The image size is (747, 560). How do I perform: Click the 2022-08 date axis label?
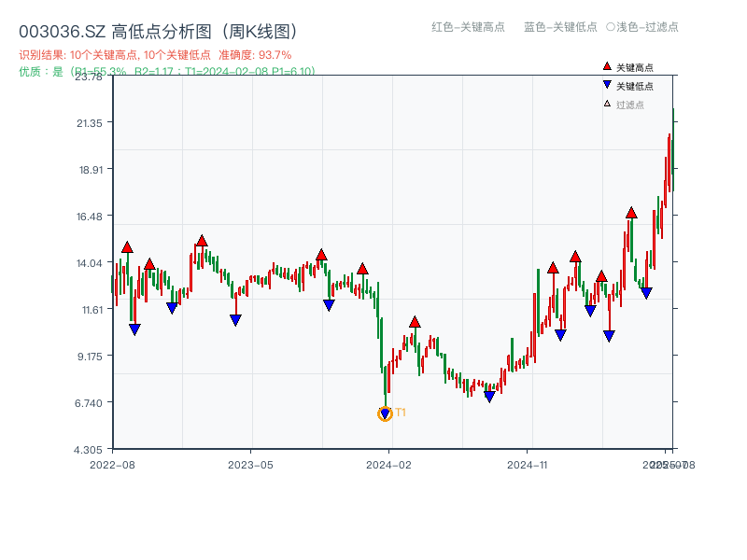pos(112,465)
